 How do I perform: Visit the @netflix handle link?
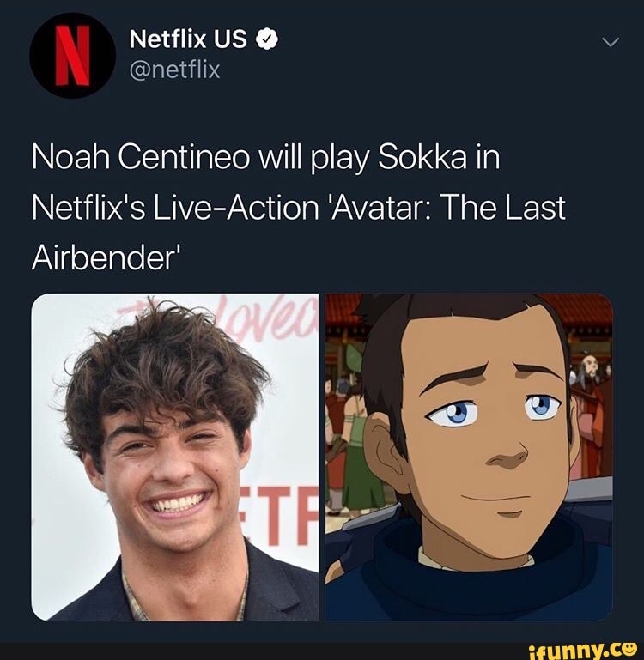(x=175, y=70)
